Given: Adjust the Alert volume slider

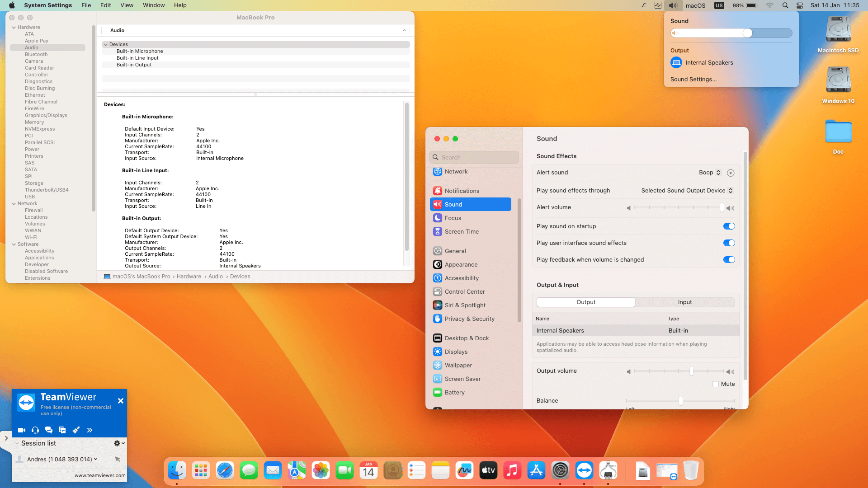Looking at the screenshot, I should coord(678,207).
